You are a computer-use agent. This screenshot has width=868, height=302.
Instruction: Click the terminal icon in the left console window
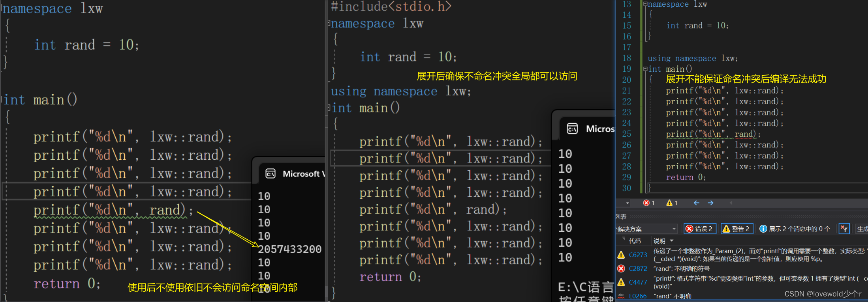pos(271,174)
